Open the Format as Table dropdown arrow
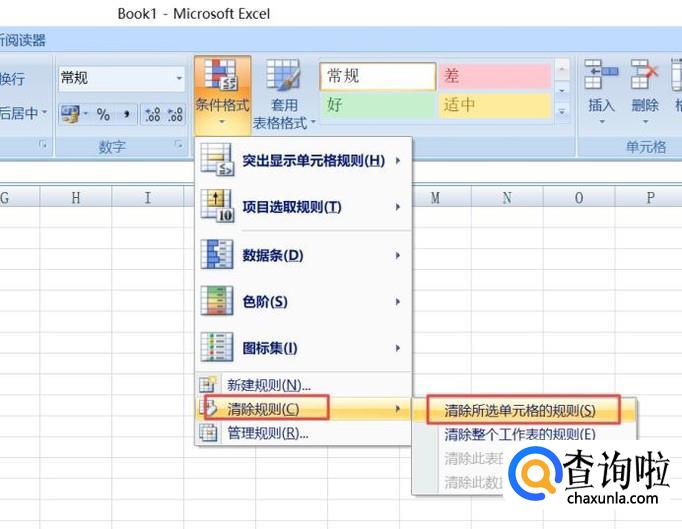This screenshot has height=529, width=682. point(313,121)
